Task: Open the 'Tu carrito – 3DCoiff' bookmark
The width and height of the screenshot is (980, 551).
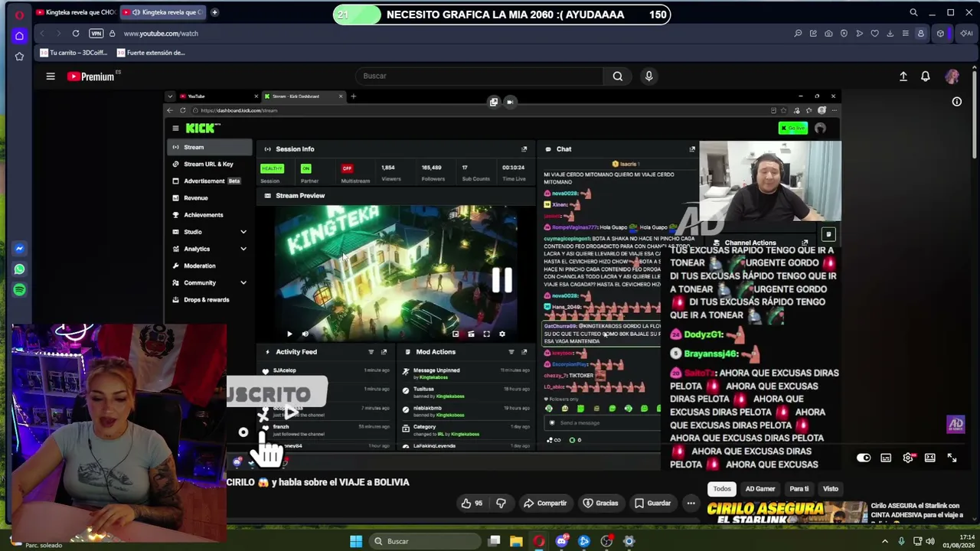Action: (73, 53)
